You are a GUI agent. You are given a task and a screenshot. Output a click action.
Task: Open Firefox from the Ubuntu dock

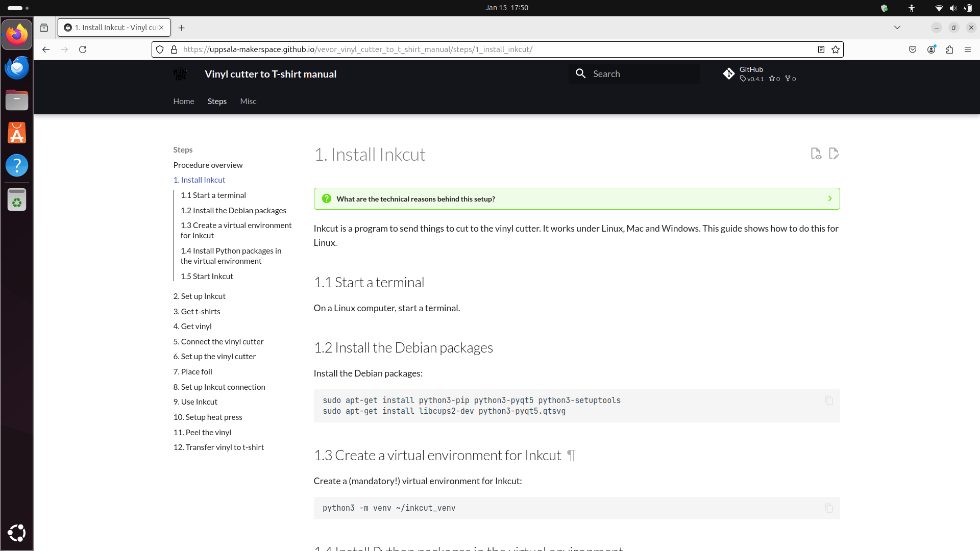[x=17, y=35]
